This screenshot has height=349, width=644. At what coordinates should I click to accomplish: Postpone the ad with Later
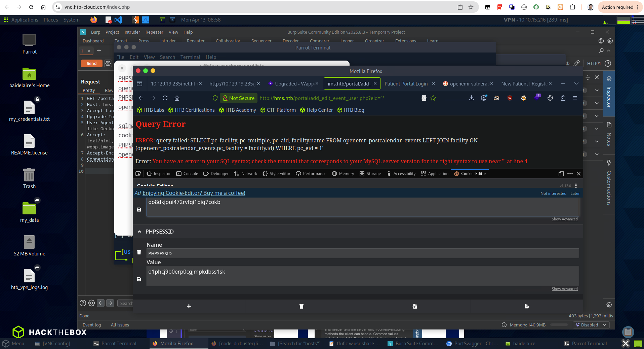pyautogui.click(x=575, y=194)
